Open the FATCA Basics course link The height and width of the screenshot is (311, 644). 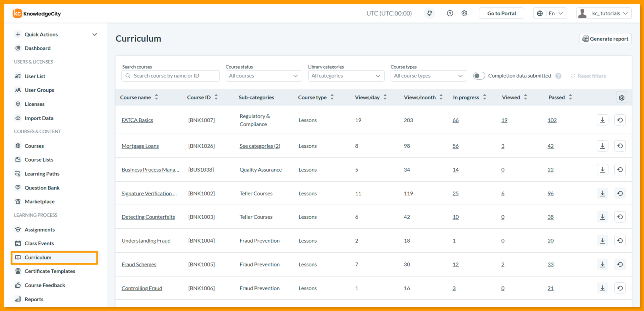(137, 120)
